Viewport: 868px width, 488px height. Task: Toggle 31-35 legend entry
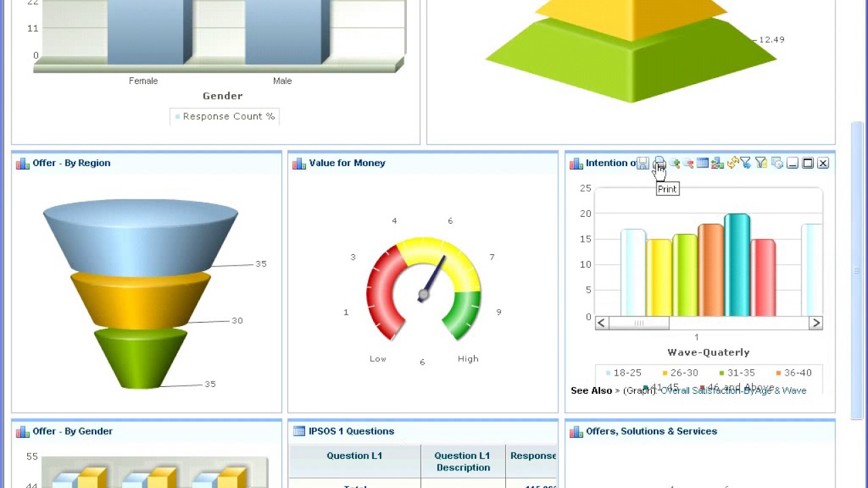click(x=737, y=373)
